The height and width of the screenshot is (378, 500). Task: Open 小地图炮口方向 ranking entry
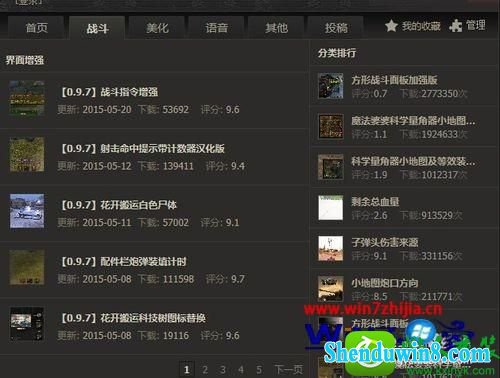(x=385, y=283)
